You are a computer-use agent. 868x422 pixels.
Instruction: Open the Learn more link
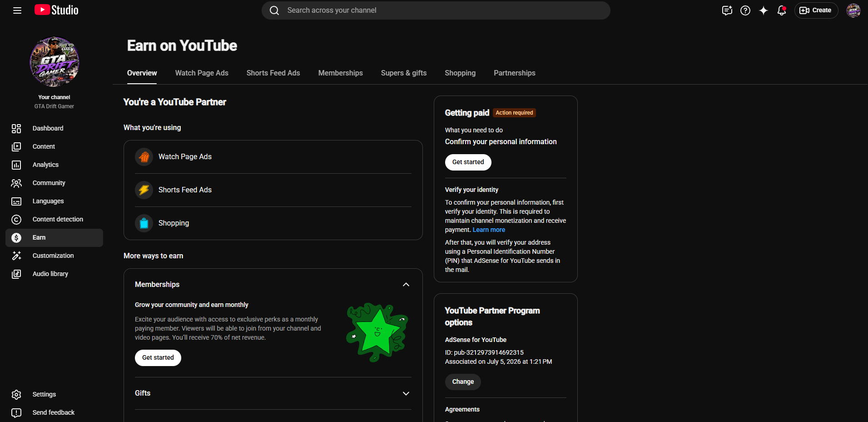489,230
